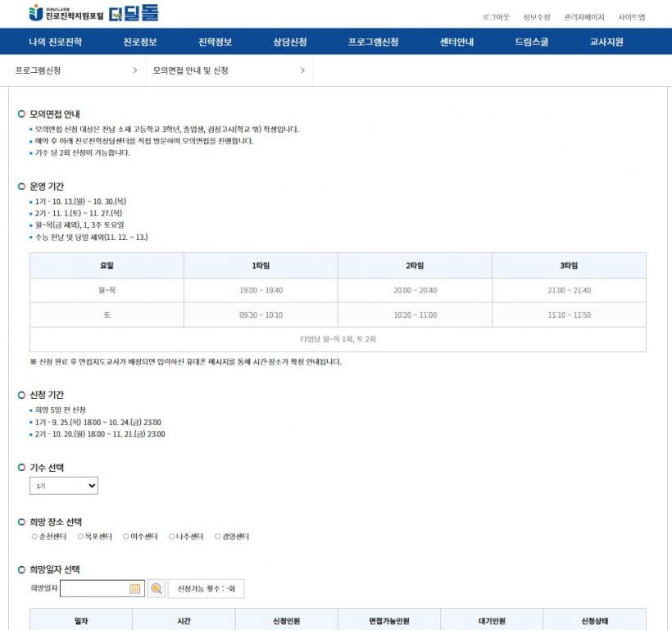Choose the 여수센터 radio option

(126, 537)
